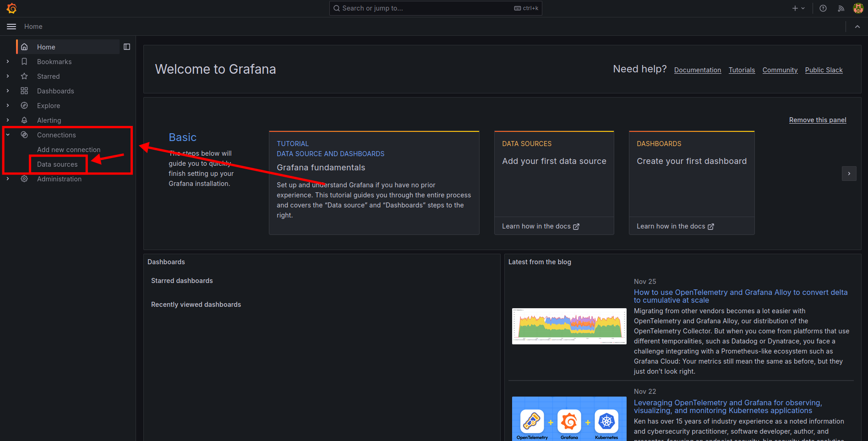Click the Grafana logo icon
Image resolution: width=868 pixels, height=441 pixels.
[12, 8]
